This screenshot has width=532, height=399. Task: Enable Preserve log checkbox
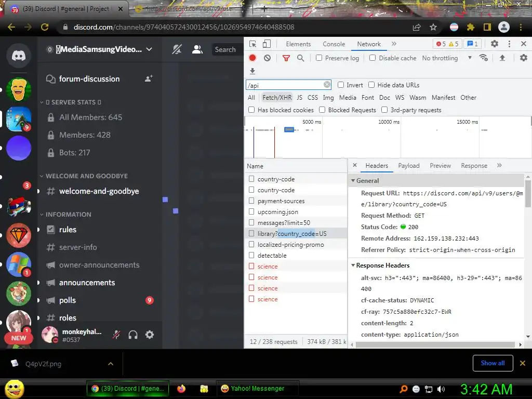(x=319, y=58)
